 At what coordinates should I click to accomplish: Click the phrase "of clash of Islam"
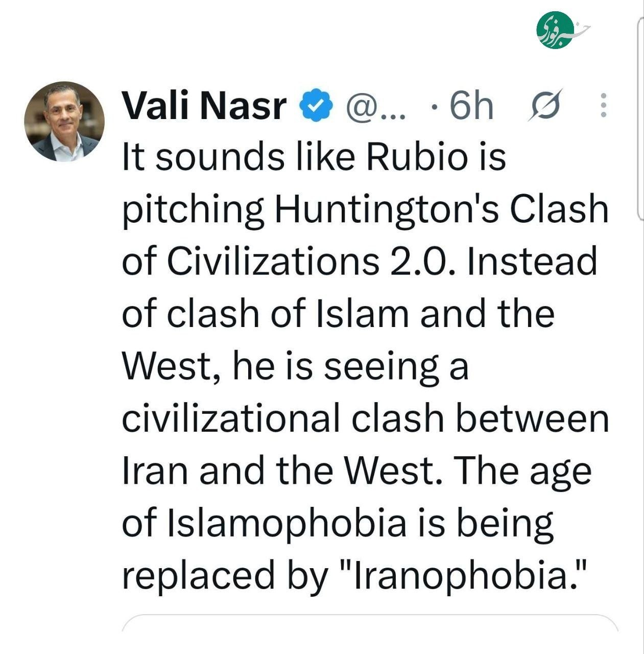pyautogui.click(x=265, y=313)
